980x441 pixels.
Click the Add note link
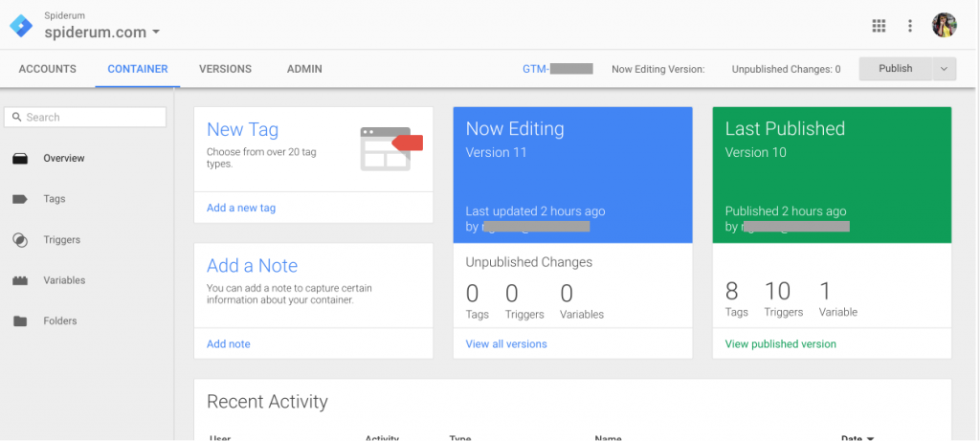point(228,344)
